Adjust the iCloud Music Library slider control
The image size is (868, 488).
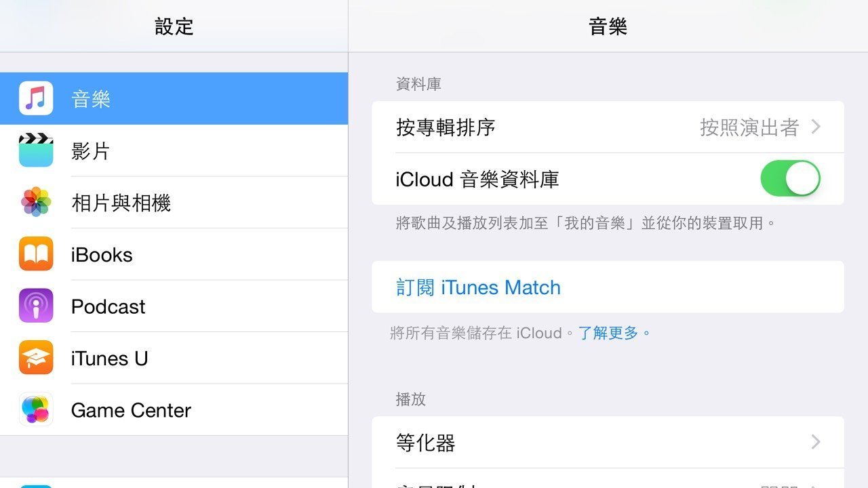pyautogui.click(x=790, y=178)
